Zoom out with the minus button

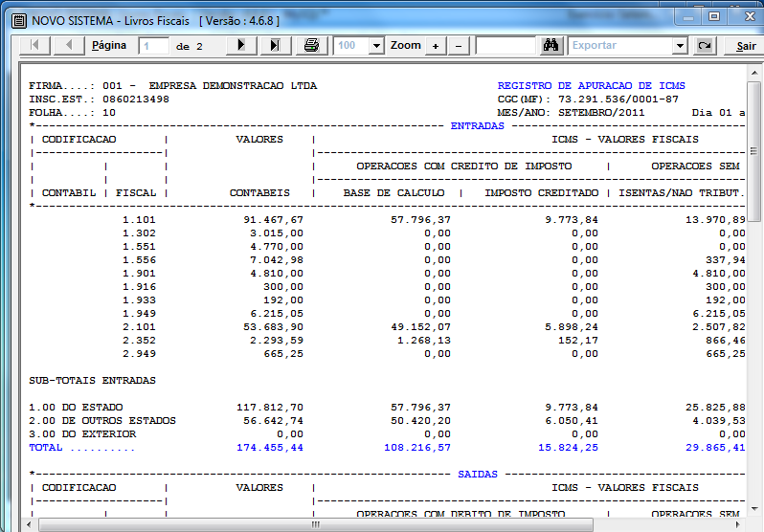459,46
